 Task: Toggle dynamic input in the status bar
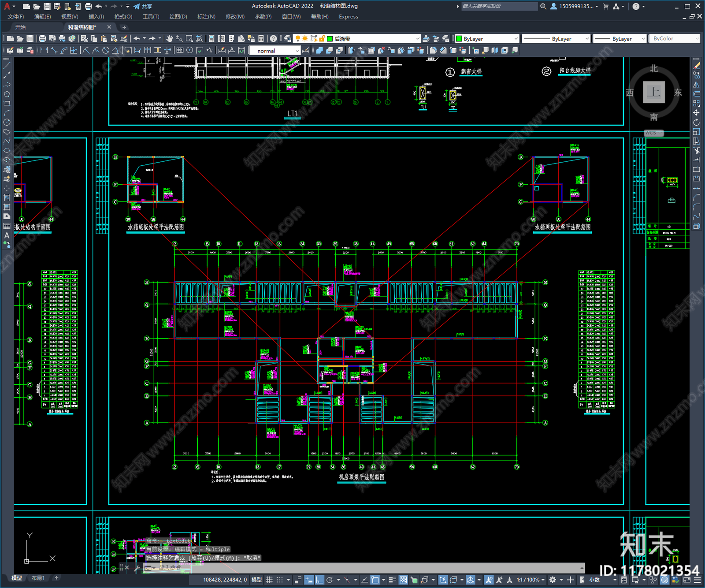point(309,580)
